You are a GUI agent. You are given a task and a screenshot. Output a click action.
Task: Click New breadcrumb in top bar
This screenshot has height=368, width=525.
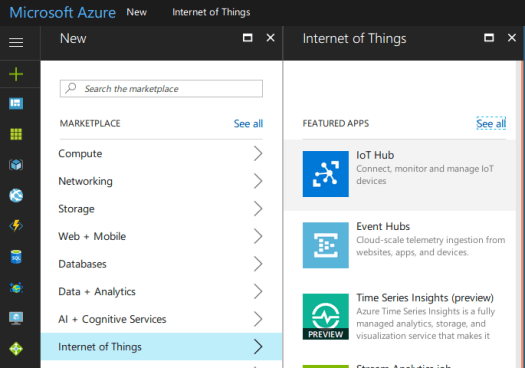tap(137, 12)
